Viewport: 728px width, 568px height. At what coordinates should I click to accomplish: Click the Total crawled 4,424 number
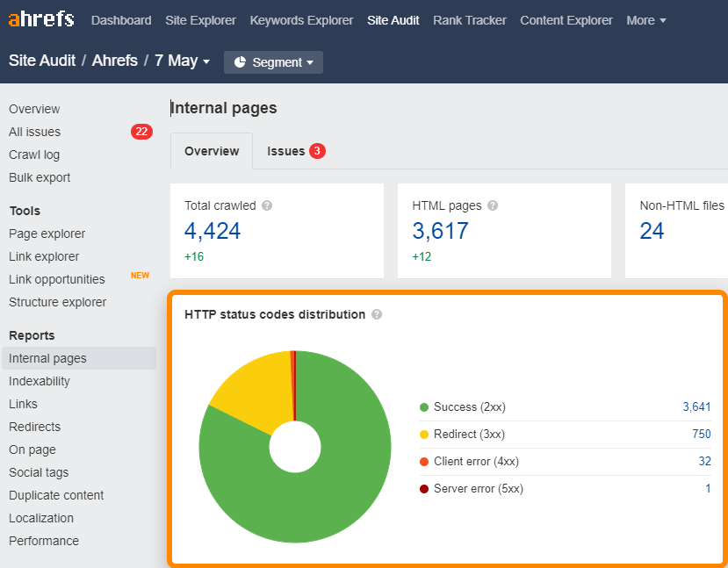coord(213,231)
